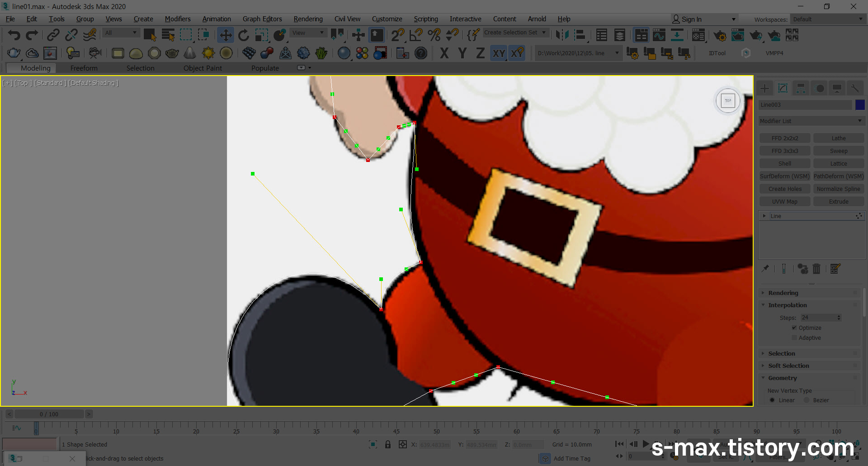This screenshot has height=466, width=868.
Task: Open the Scripting menu
Action: click(426, 19)
